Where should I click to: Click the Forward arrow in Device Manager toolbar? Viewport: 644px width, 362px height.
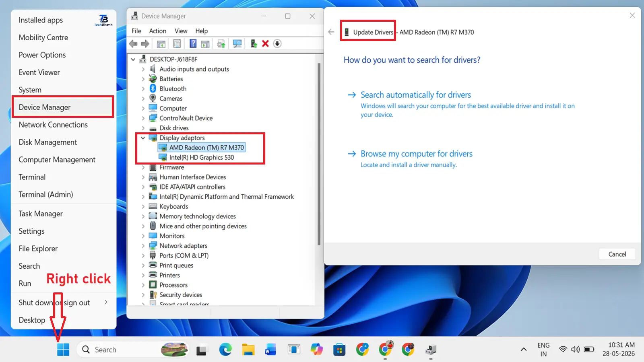pos(145,44)
